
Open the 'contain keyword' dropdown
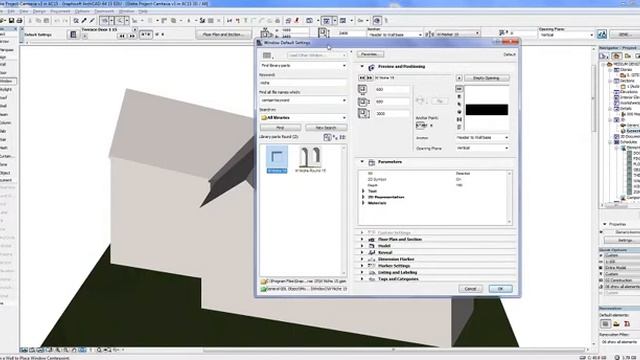coord(303,100)
